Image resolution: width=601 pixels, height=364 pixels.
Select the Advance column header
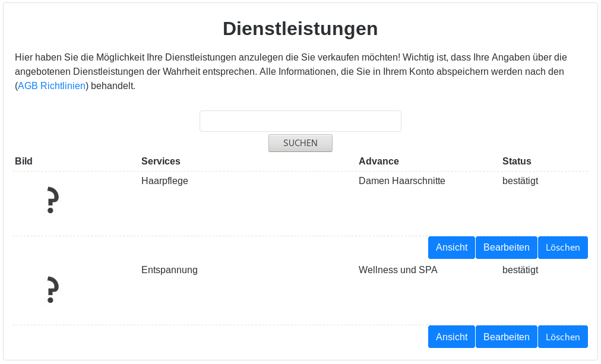tap(378, 161)
